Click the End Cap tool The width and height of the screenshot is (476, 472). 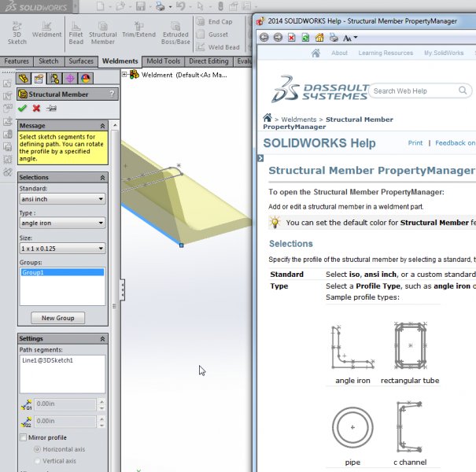coord(215,21)
